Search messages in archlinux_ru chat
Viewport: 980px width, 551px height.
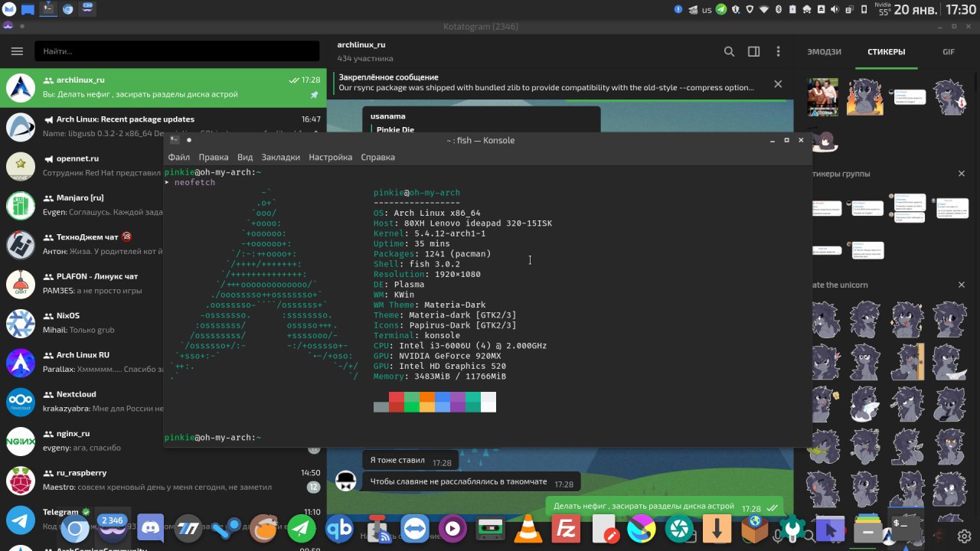coord(729,51)
